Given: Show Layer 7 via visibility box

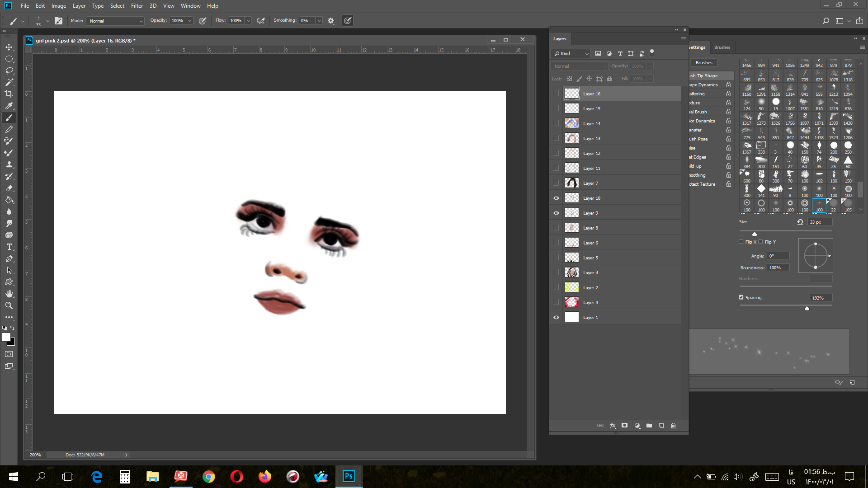Looking at the screenshot, I should tap(556, 183).
